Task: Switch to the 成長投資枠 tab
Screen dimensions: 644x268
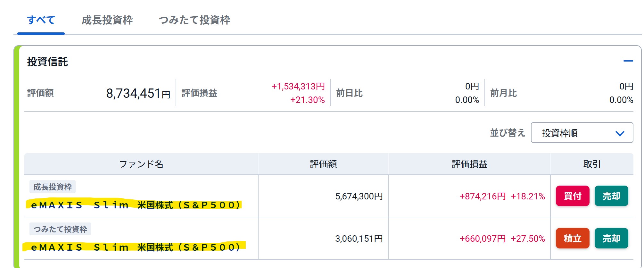Action: 107,20
